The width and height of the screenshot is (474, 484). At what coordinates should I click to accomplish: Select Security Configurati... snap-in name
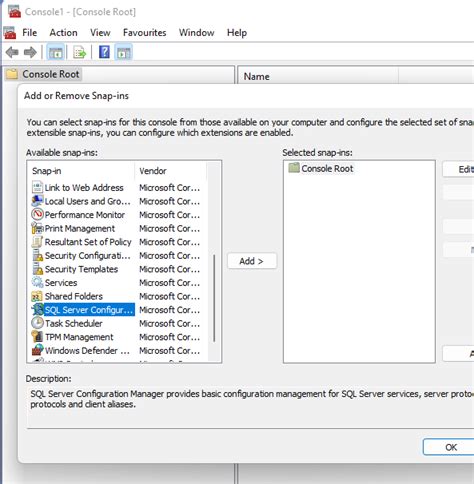point(87,256)
